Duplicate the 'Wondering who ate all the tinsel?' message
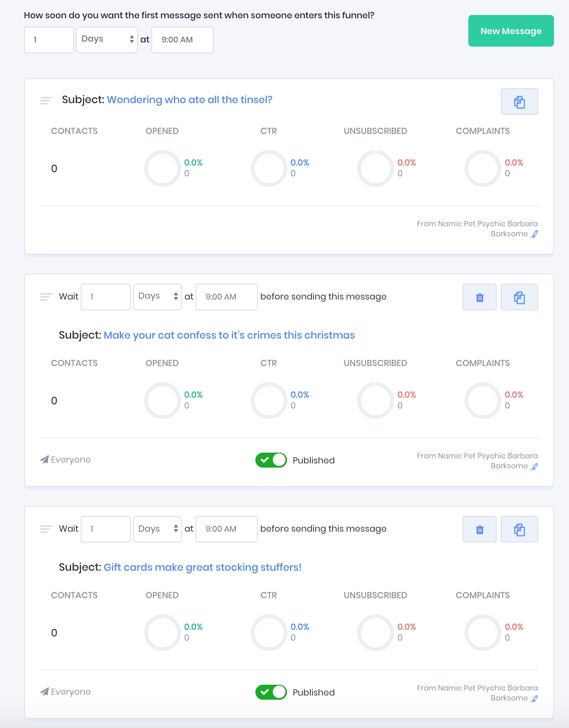The image size is (569, 728). (x=519, y=102)
